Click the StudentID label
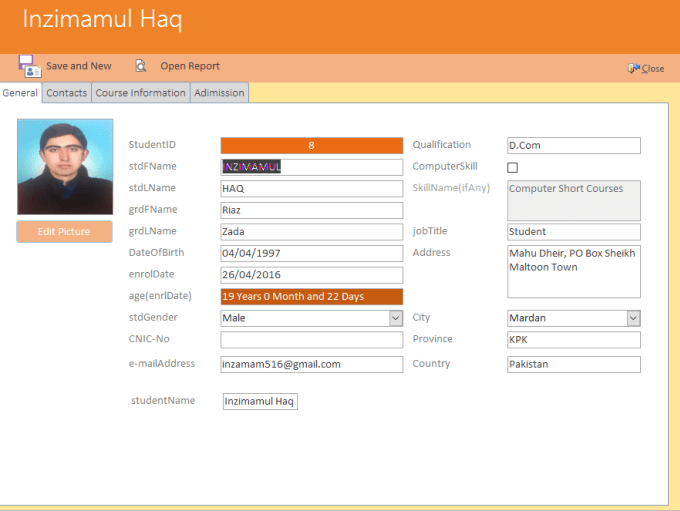The image size is (680, 511). [x=152, y=144]
